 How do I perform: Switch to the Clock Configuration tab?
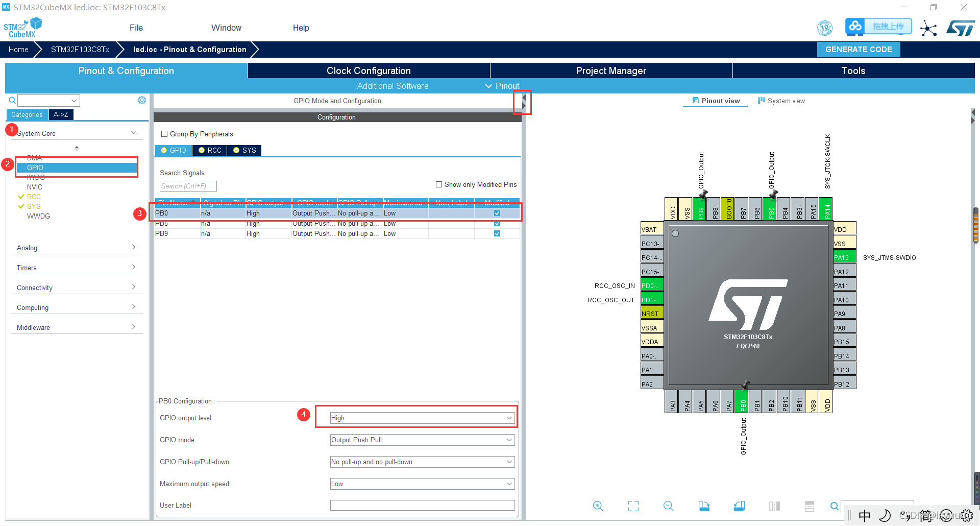point(369,70)
